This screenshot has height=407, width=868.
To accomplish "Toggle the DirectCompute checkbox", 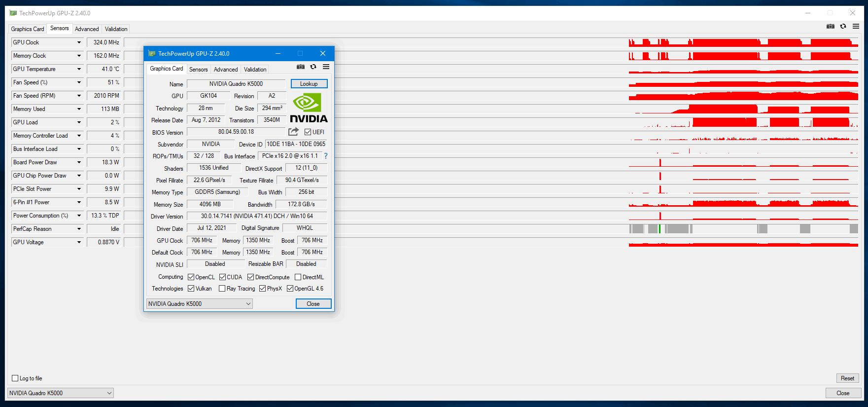I will tap(250, 277).
